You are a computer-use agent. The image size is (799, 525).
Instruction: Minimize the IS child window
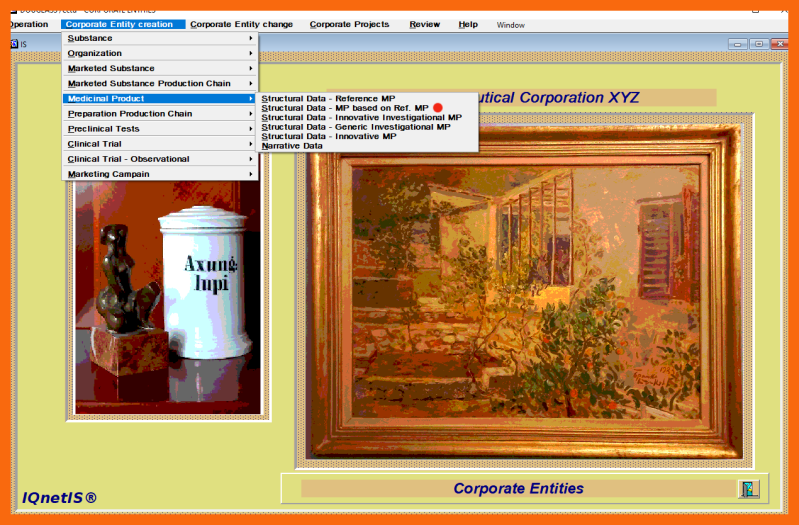coord(737,44)
